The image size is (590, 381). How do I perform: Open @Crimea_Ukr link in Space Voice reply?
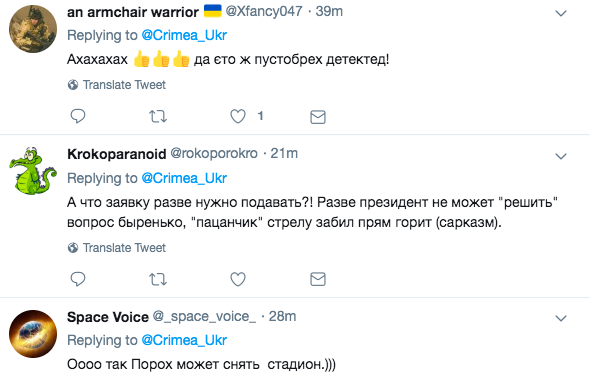pyautogui.click(x=184, y=340)
